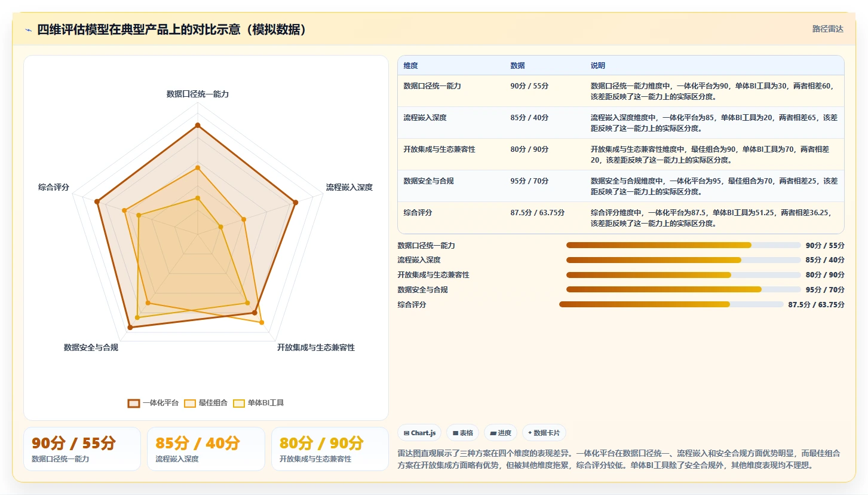Select the 85分 / 40分 data card
Viewport: 868px width, 495px height.
pos(206,449)
